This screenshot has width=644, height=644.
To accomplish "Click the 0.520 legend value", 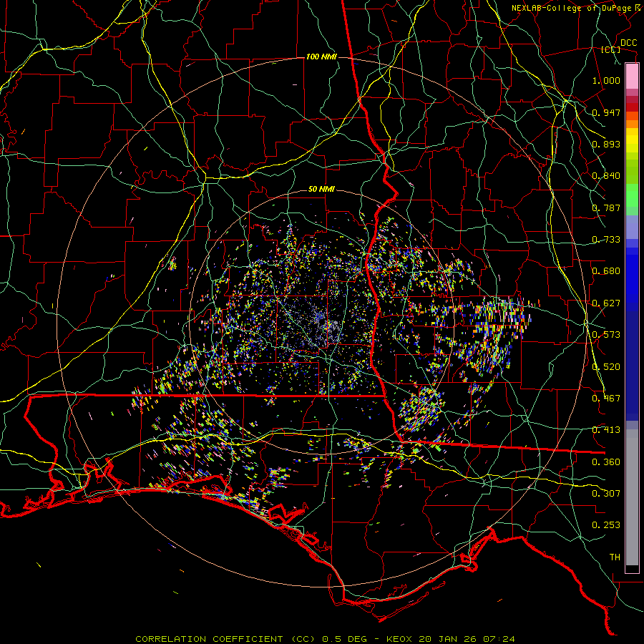I will click(606, 367).
